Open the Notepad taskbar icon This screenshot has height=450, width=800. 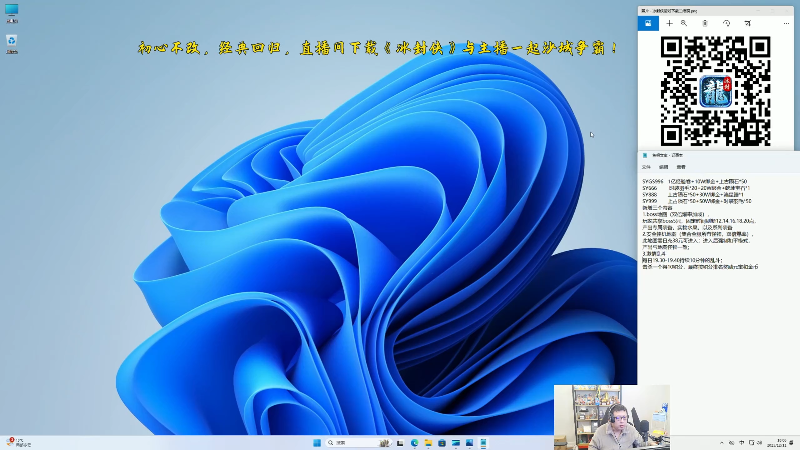click(x=483, y=443)
